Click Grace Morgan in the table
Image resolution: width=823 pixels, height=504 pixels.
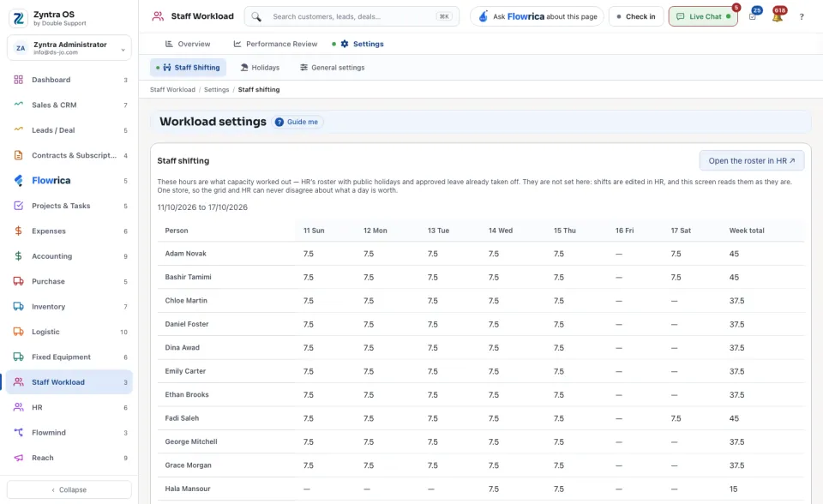(188, 465)
